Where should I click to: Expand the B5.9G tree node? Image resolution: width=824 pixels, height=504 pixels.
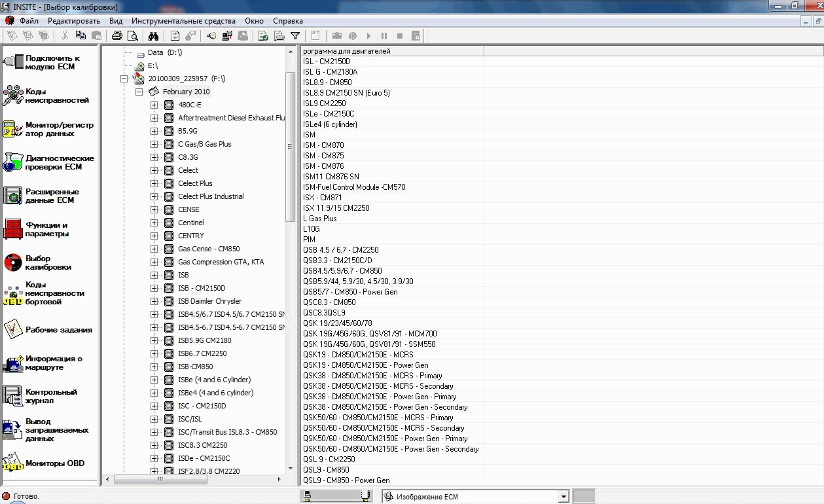[x=154, y=131]
